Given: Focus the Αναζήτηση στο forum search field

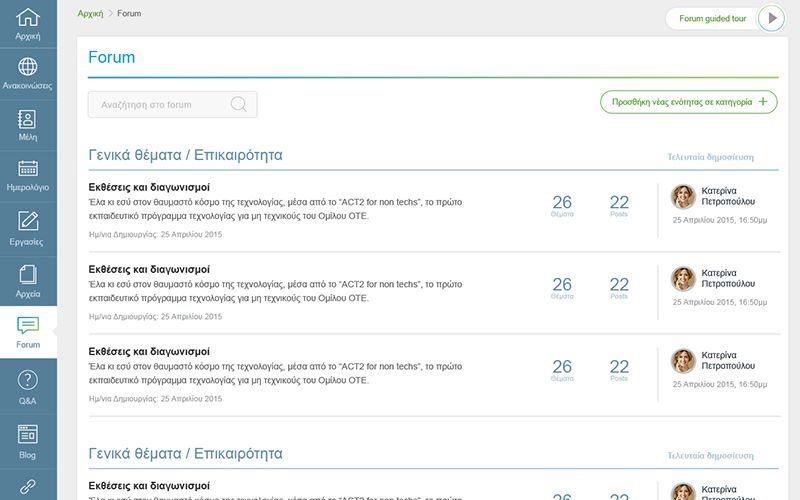Looking at the screenshot, I should click(x=160, y=104).
